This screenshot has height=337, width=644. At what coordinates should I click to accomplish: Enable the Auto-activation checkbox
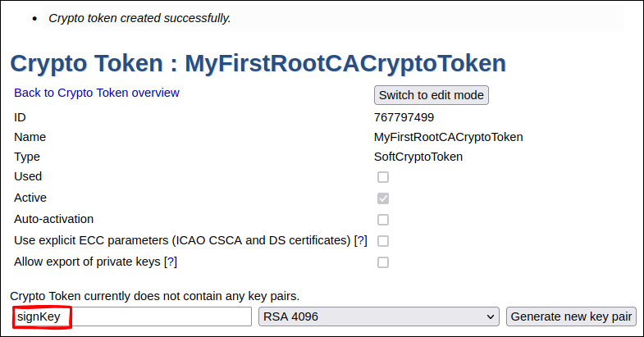click(383, 220)
